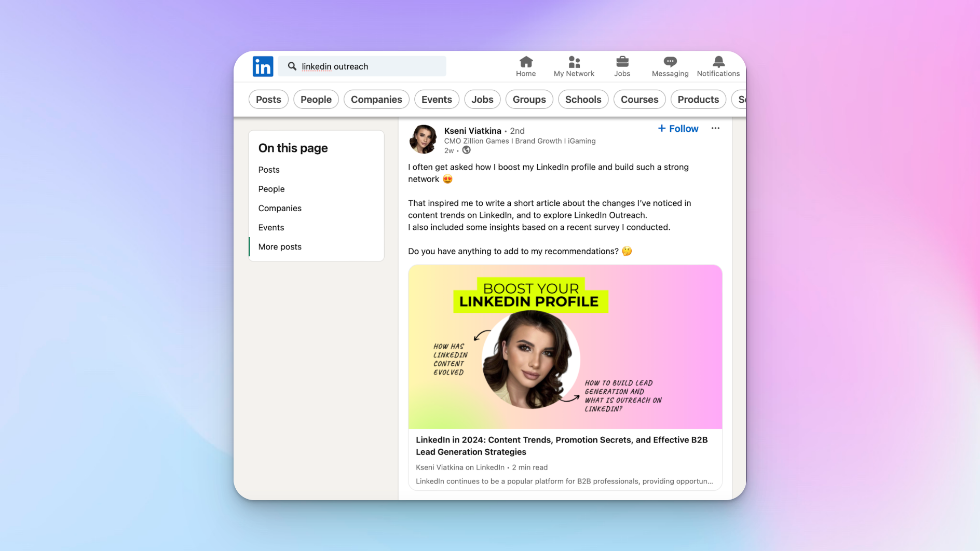Filter results by Posts

click(x=268, y=100)
